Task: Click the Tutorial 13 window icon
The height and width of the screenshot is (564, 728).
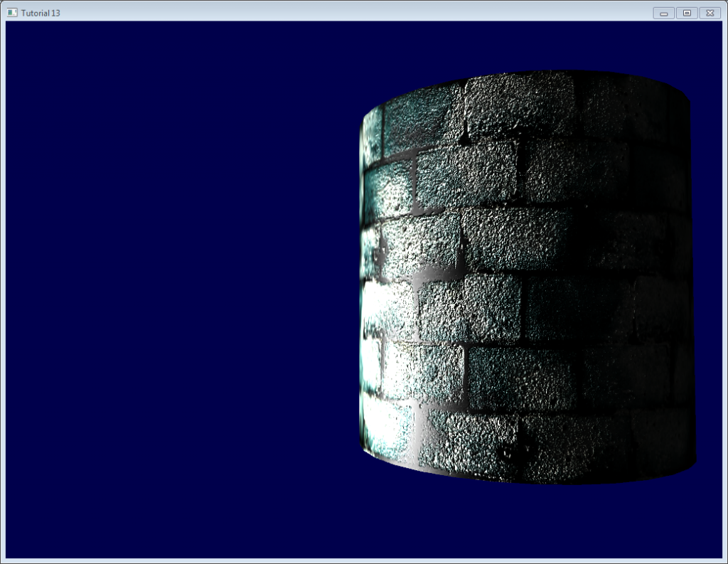Action: pos(12,13)
